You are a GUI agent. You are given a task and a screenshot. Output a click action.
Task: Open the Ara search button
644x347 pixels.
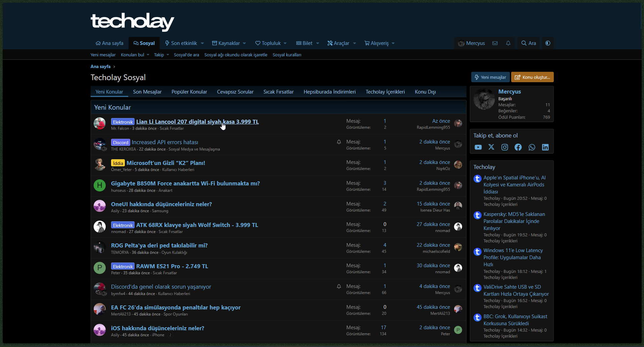[x=529, y=43]
